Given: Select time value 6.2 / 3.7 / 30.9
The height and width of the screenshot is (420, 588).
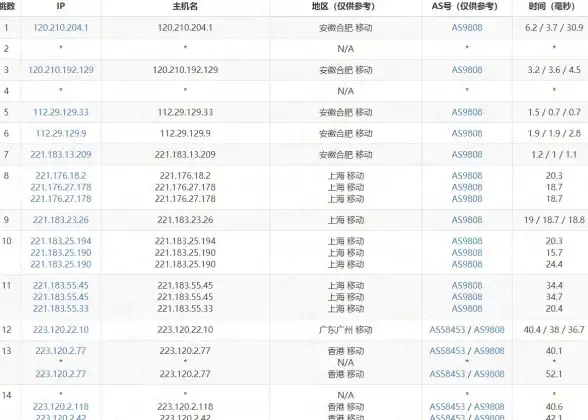Looking at the screenshot, I should pyautogui.click(x=554, y=28).
